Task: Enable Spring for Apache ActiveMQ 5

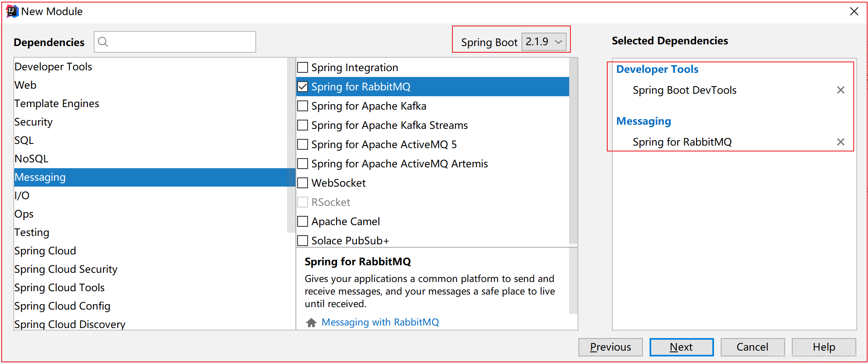Action: tap(303, 144)
